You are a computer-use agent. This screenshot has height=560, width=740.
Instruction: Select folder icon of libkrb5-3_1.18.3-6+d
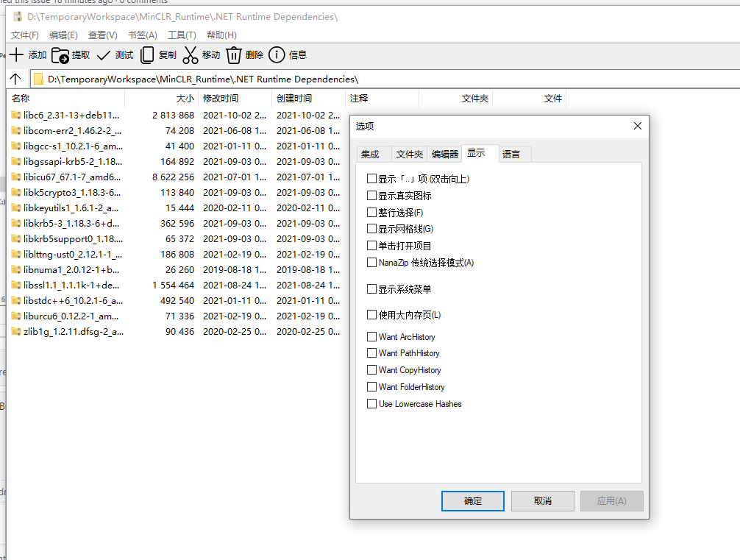point(16,224)
